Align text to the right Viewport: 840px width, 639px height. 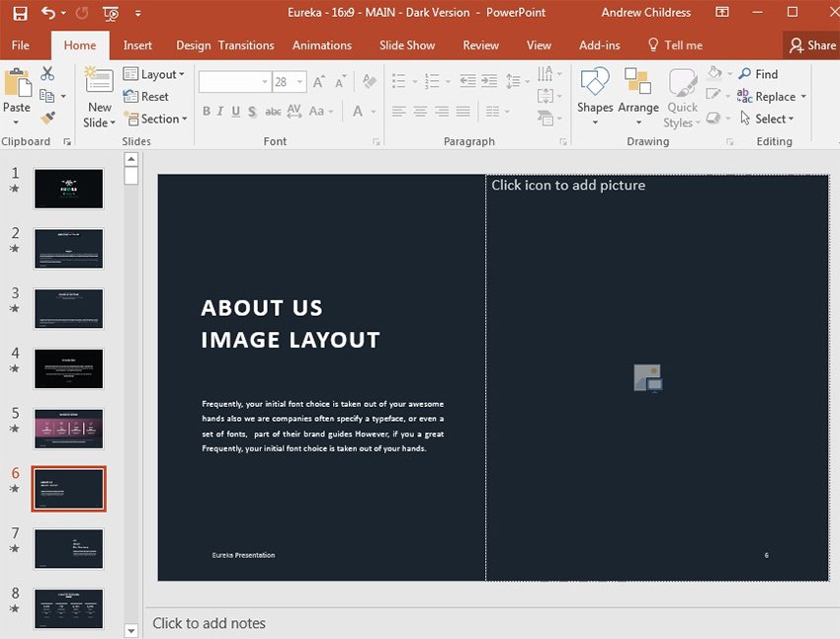(x=442, y=112)
